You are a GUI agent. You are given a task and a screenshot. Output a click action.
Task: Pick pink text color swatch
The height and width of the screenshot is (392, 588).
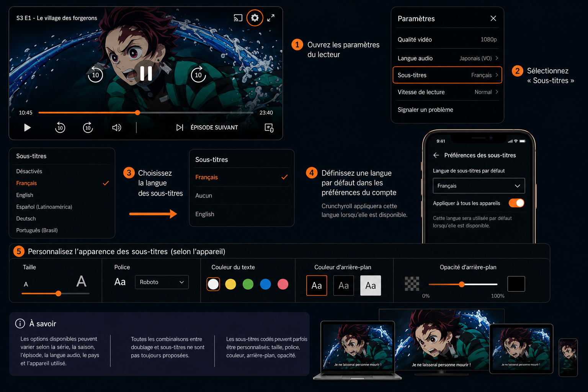[x=283, y=284]
